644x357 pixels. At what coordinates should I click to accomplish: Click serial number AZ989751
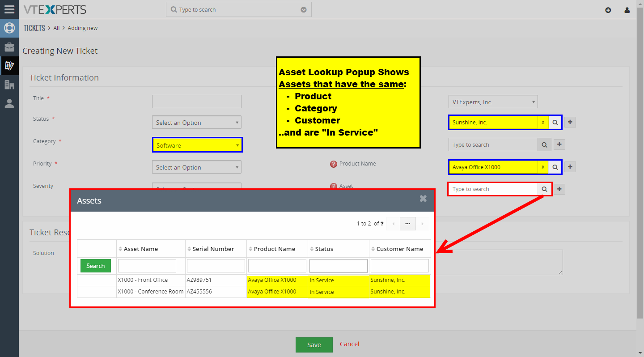pos(199,280)
